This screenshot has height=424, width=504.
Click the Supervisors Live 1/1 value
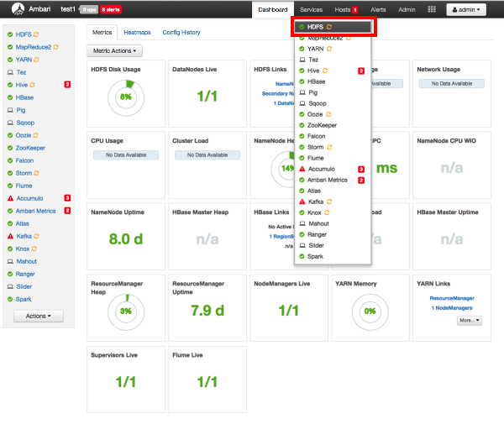pos(126,382)
